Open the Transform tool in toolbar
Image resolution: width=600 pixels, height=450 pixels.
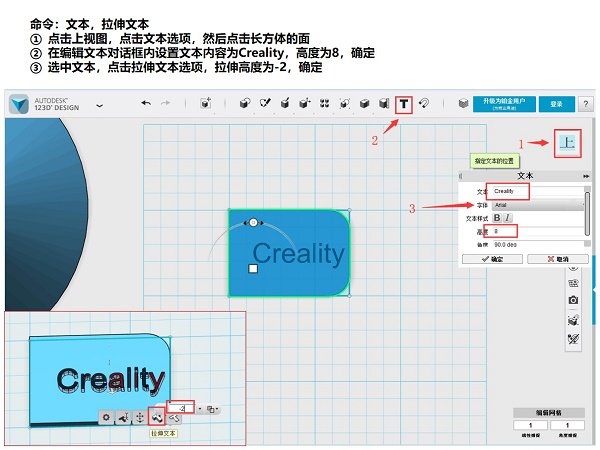pos(206,103)
